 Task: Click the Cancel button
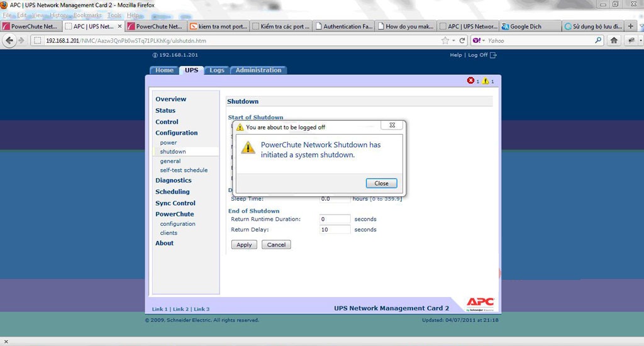pos(276,245)
